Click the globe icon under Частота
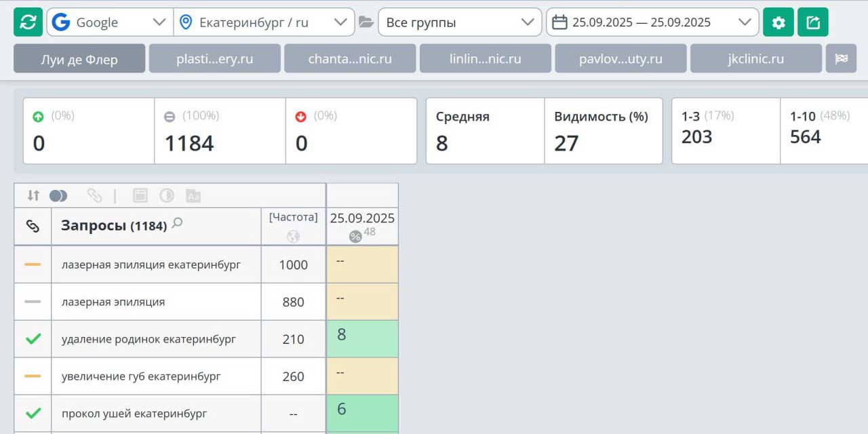This screenshot has height=434, width=868. point(293,237)
